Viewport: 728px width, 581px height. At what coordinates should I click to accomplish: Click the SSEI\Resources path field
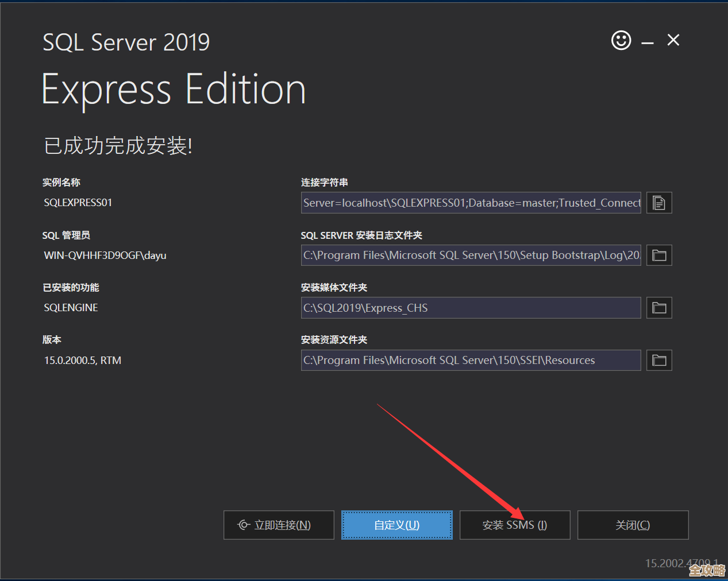471,361
